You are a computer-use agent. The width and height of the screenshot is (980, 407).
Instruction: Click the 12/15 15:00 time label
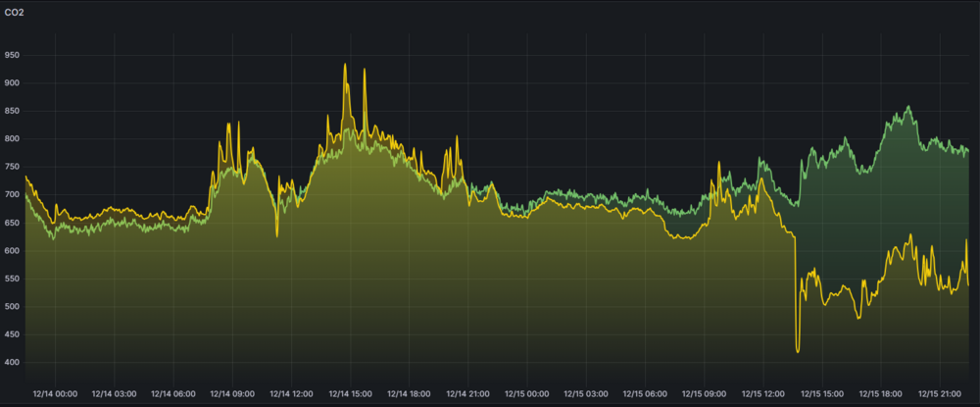pyautogui.click(x=822, y=394)
